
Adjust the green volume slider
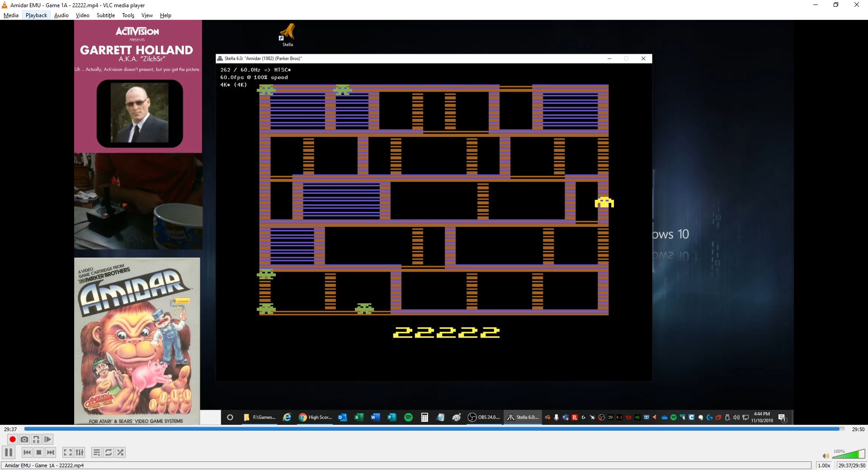pyautogui.click(x=849, y=454)
